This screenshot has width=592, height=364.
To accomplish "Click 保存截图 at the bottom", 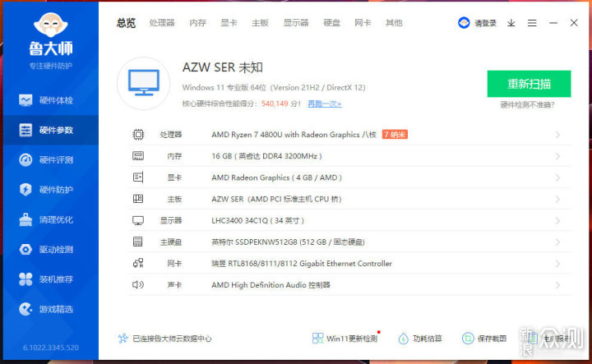I will 484,339.
